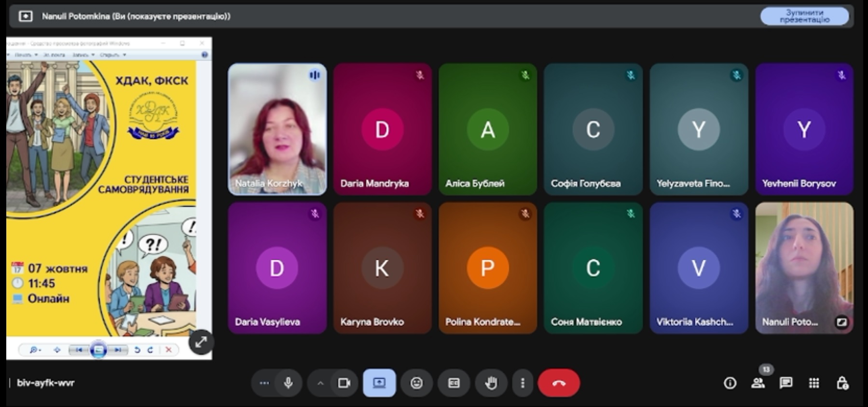The height and width of the screenshot is (407, 868).
Task: Open host controls lock icon
Action: click(x=842, y=383)
